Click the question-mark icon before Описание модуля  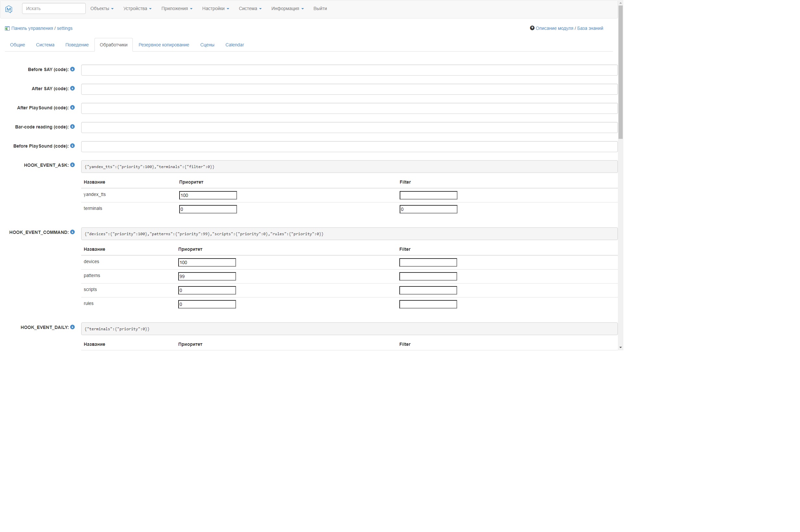click(x=532, y=28)
